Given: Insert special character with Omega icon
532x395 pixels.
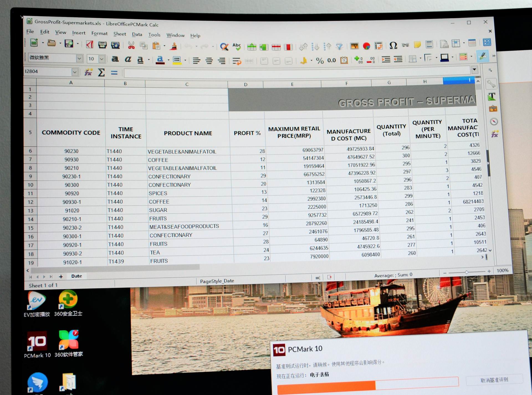Looking at the screenshot, I should [393, 45].
